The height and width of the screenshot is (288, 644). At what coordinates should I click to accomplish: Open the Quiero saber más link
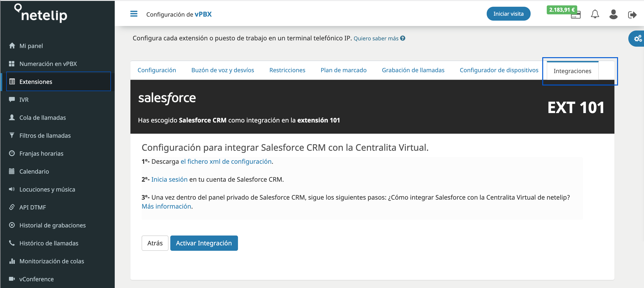point(376,39)
